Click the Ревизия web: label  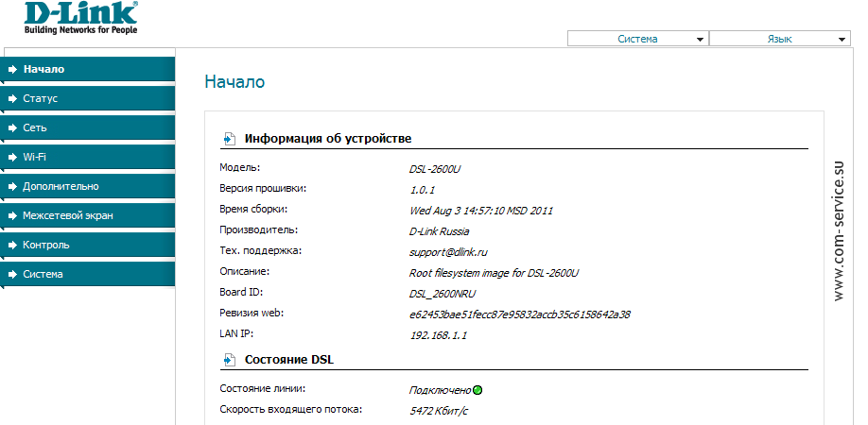click(252, 314)
